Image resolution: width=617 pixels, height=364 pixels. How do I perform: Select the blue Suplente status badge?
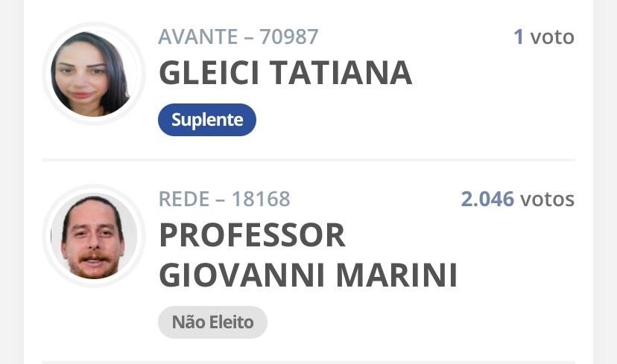click(x=207, y=120)
